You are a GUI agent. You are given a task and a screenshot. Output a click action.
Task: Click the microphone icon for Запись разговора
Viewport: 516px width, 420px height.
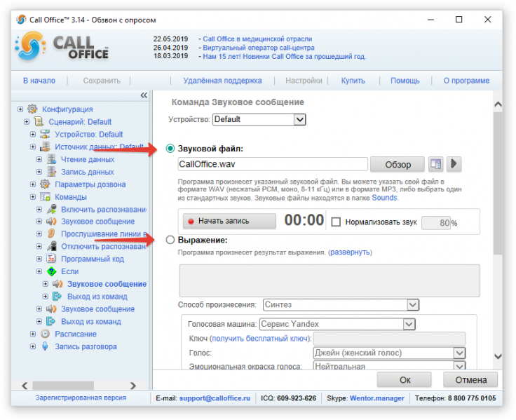pos(45,346)
